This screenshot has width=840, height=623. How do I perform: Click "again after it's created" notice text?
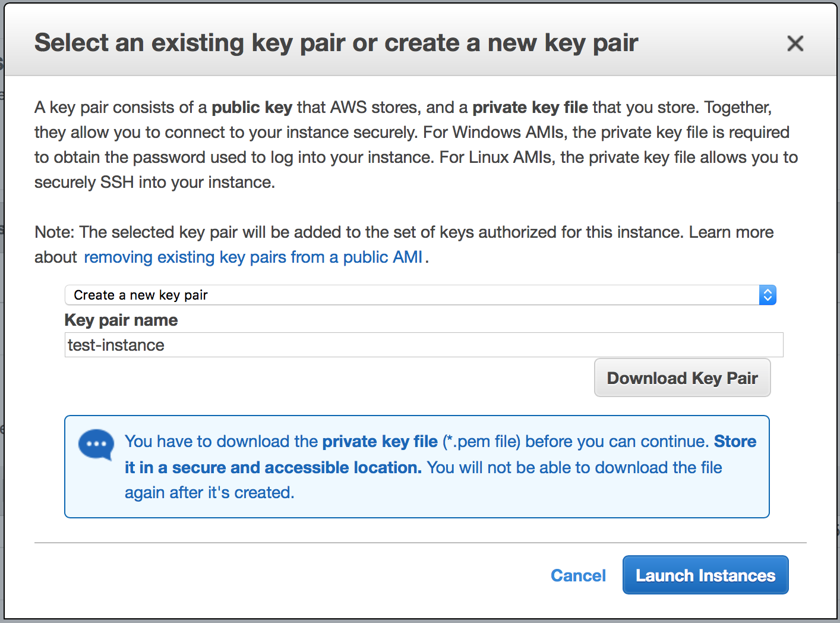[x=209, y=492]
